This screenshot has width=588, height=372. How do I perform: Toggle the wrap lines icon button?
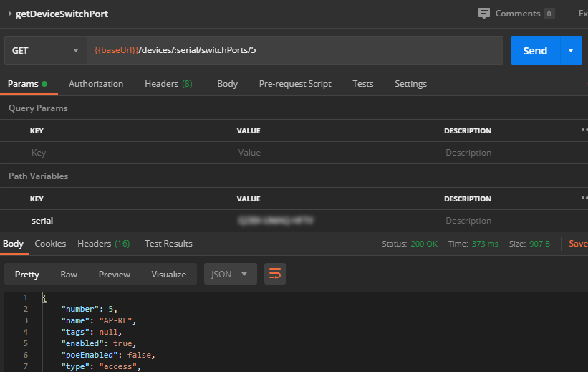click(x=274, y=274)
